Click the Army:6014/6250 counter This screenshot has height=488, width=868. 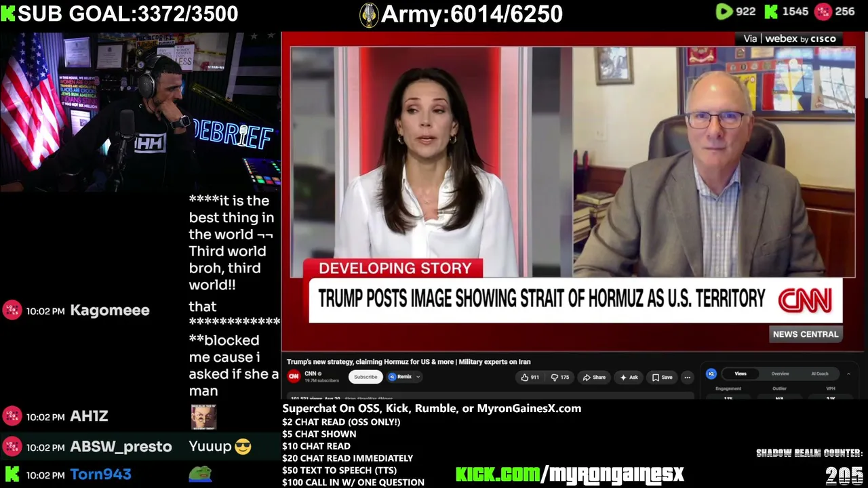pyautogui.click(x=472, y=14)
